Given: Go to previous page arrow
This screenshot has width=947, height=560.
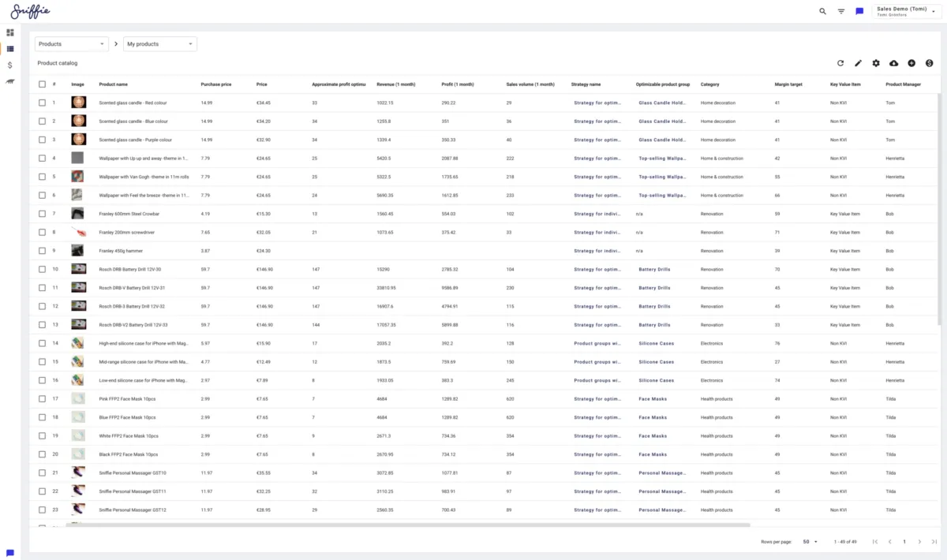Looking at the screenshot, I should (890, 542).
